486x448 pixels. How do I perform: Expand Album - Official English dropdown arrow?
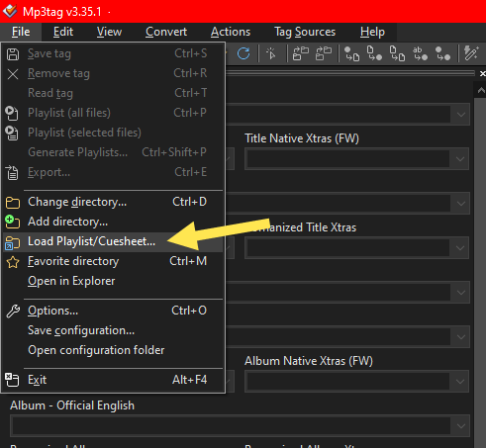point(461,426)
